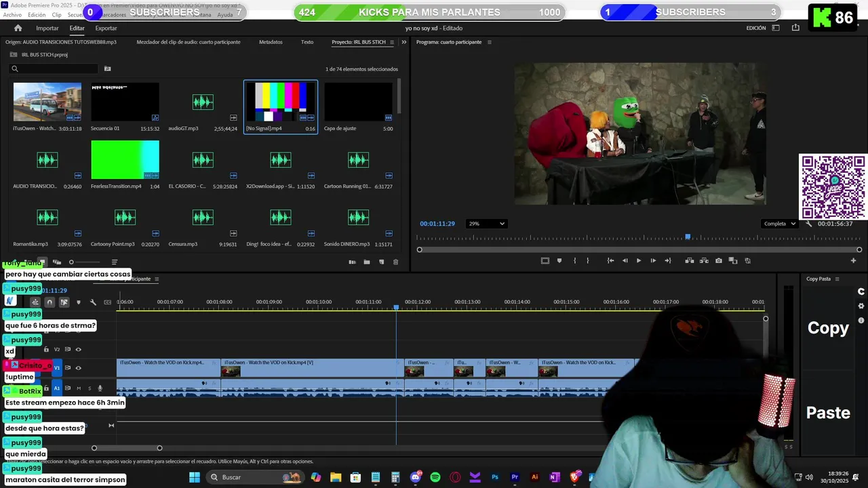Screen dimensions: 868x488
Task: Click the comparison view icon
Action: 733,260
